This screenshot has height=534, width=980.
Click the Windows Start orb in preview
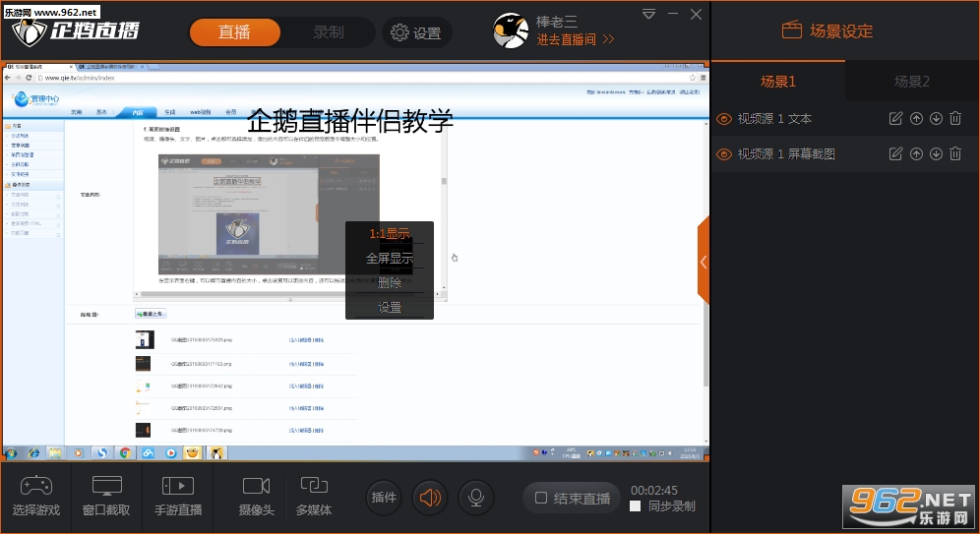[x=11, y=452]
